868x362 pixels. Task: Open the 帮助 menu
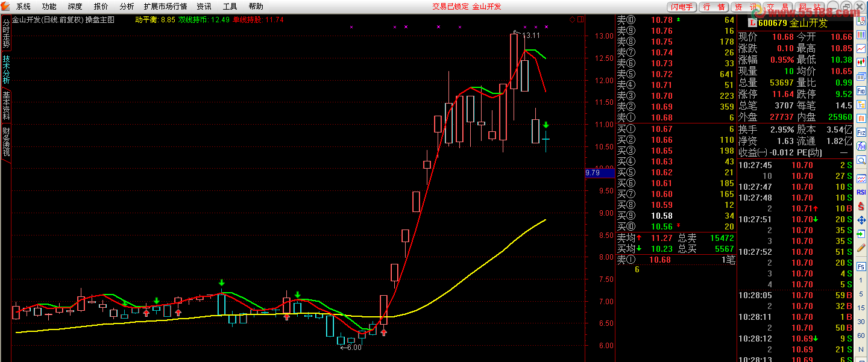(256, 7)
